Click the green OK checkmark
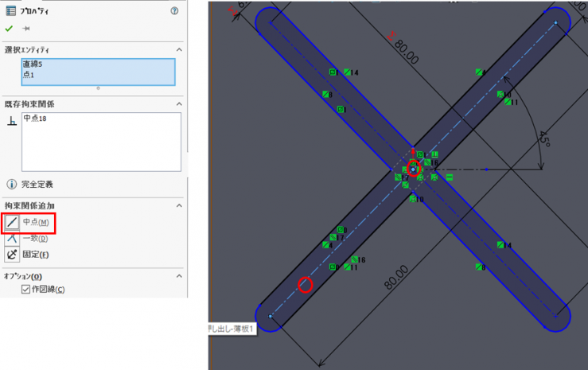 pos(9,28)
